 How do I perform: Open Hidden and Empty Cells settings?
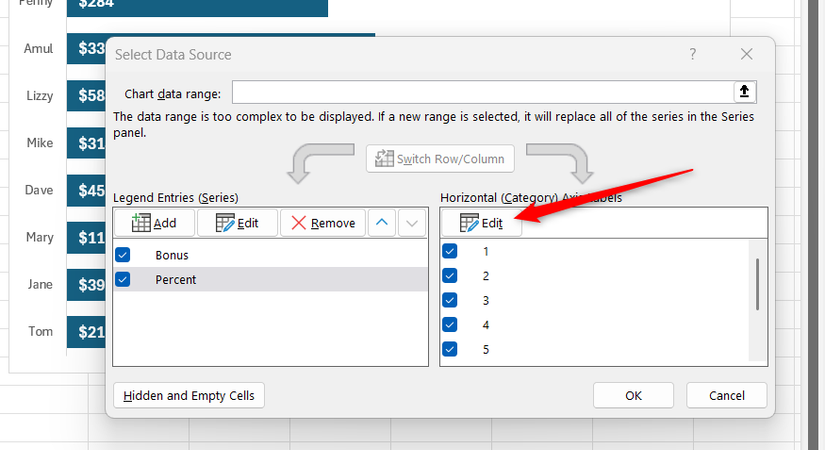tap(189, 395)
